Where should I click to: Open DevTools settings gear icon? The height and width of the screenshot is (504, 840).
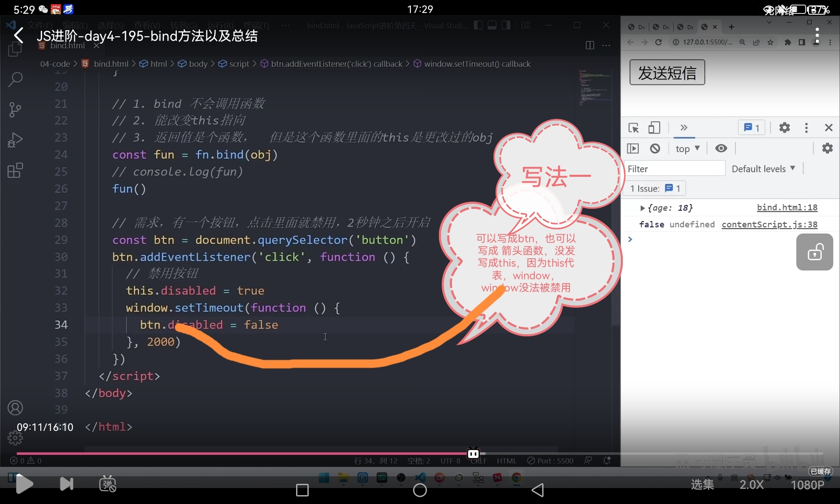784,128
